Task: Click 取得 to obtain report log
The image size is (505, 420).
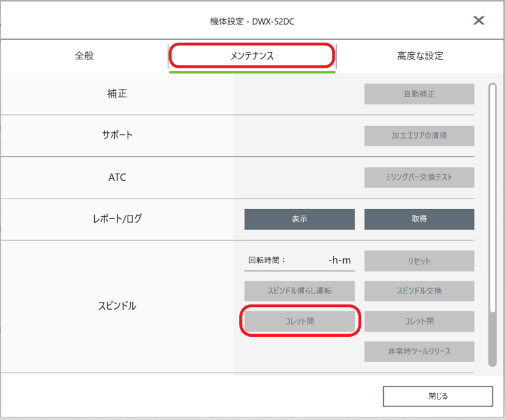Action: (x=419, y=219)
